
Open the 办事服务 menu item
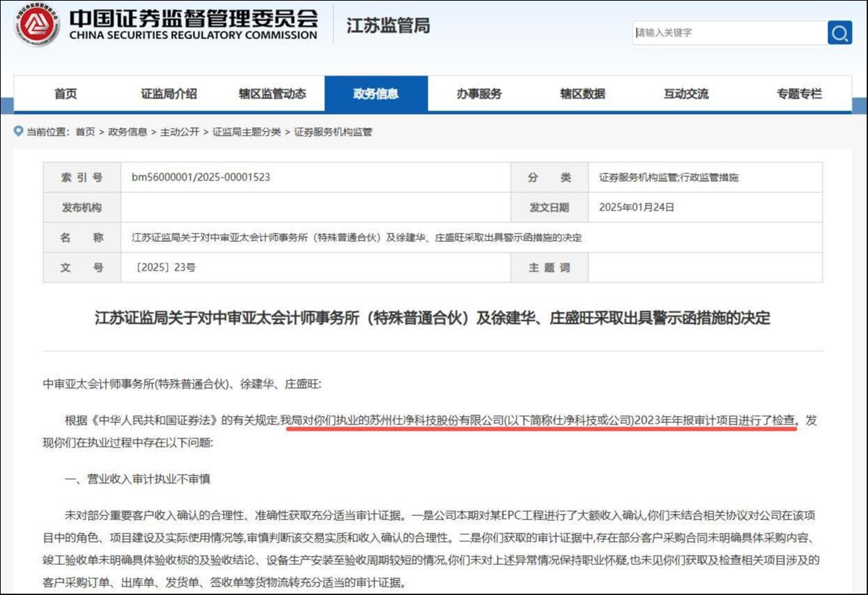478,93
